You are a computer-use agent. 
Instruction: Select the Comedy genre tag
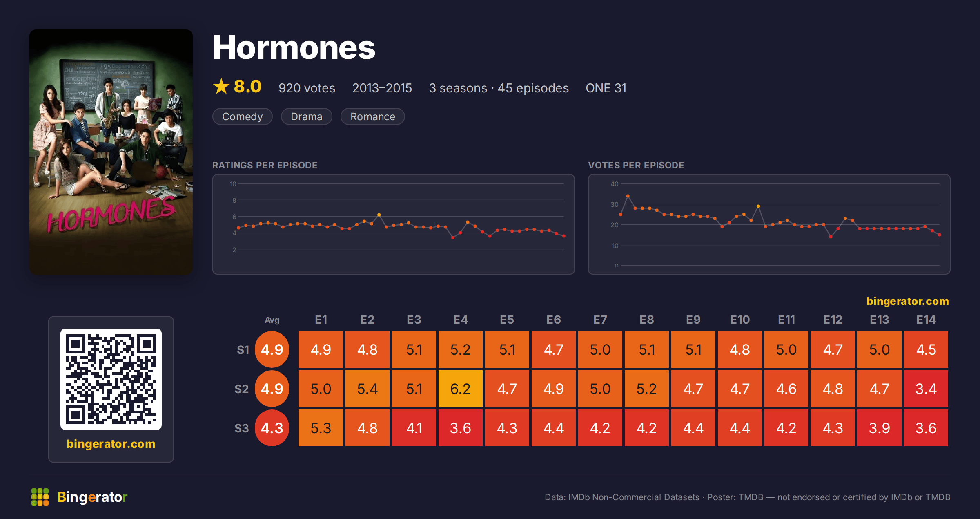(243, 116)
